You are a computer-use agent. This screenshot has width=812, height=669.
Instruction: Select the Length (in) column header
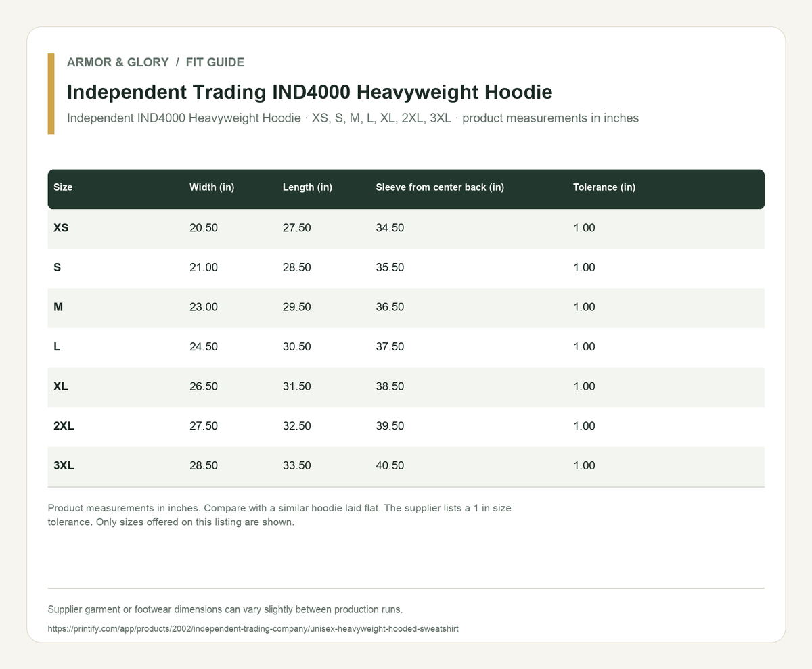click(x=307, y=187)
